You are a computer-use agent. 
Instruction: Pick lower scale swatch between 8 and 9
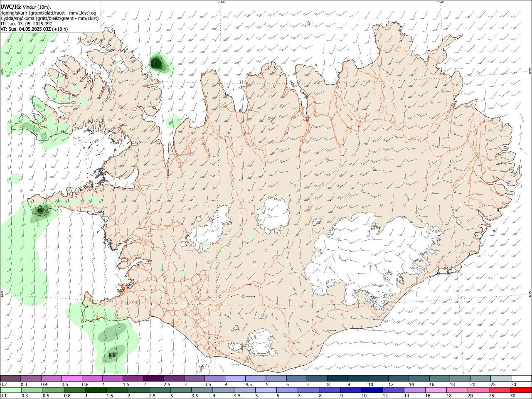pyautogui.click(x=329, y=390)
